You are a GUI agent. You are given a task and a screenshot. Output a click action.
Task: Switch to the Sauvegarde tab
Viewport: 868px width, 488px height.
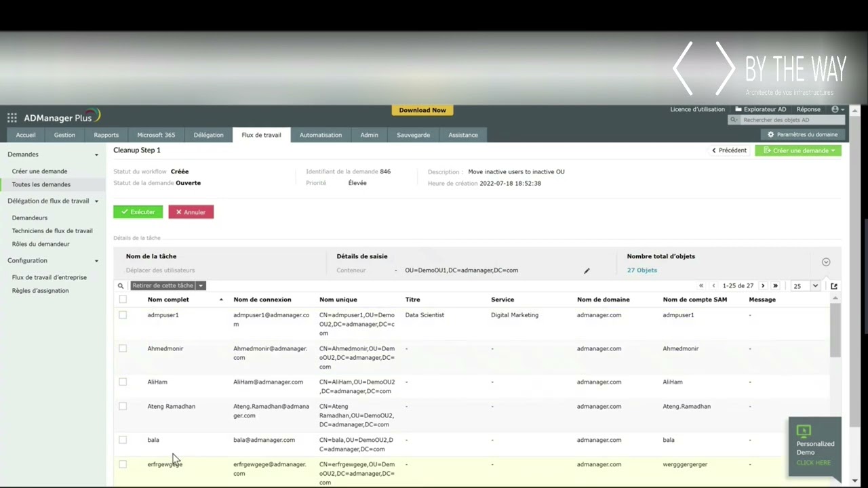pyautogui.click(x=413, y=135)
